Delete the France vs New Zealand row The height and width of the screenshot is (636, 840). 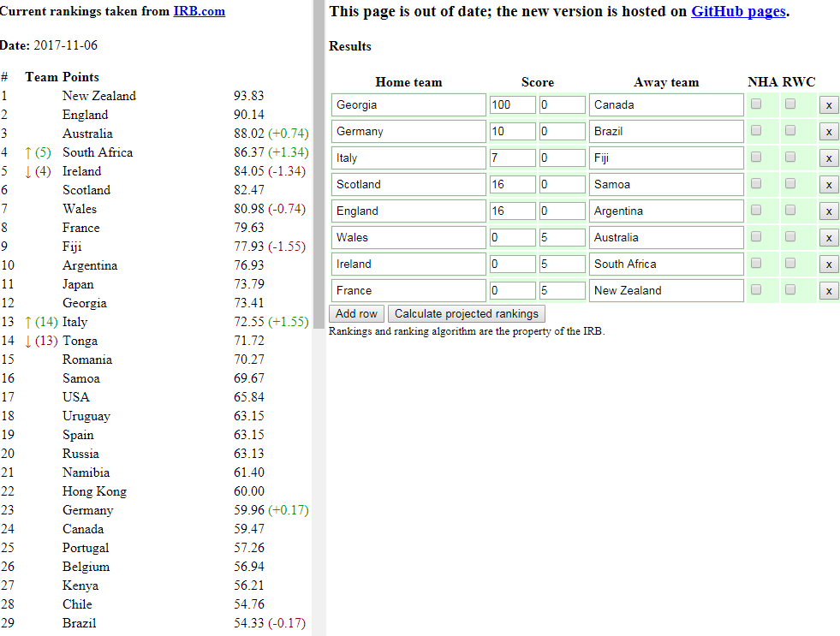click(828, 291)
